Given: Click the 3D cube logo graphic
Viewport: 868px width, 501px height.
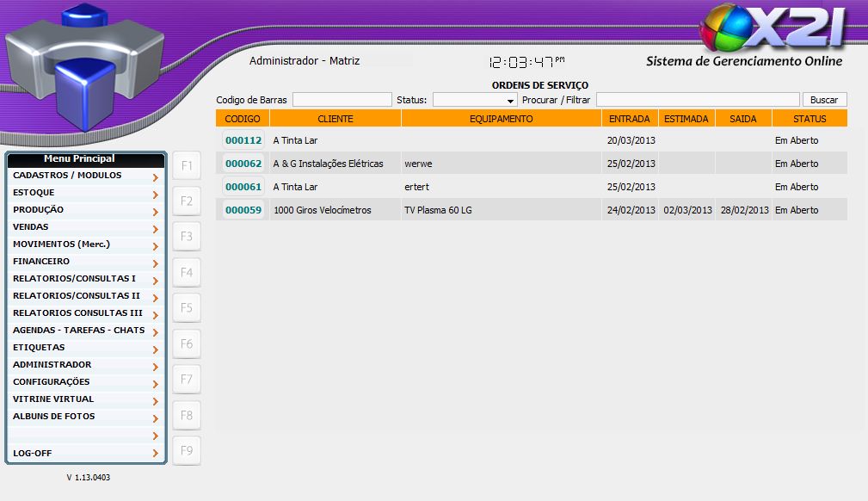Looking at the screenshot, I should coord(83,62).
